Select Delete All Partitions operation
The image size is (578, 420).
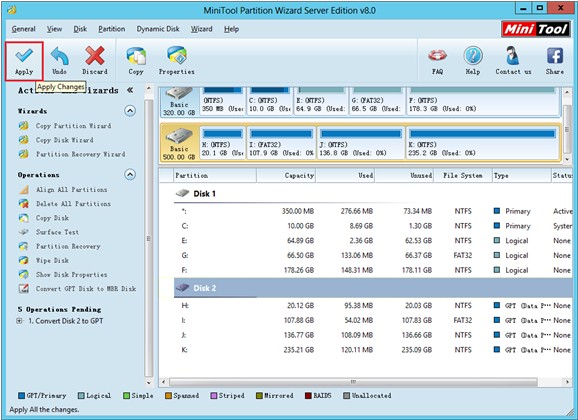pyautogui.click(x=73, y=204)
